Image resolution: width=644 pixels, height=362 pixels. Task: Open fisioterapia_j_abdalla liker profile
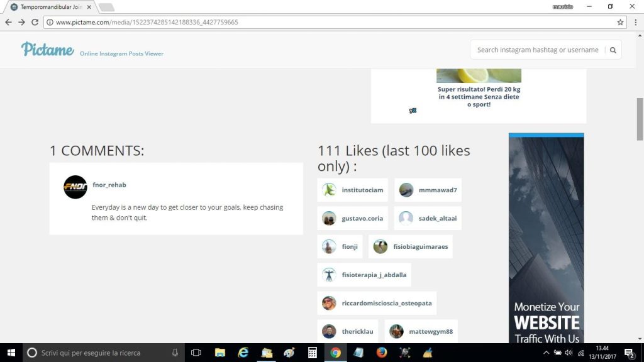pyautogui.click(x=364, y=275)
